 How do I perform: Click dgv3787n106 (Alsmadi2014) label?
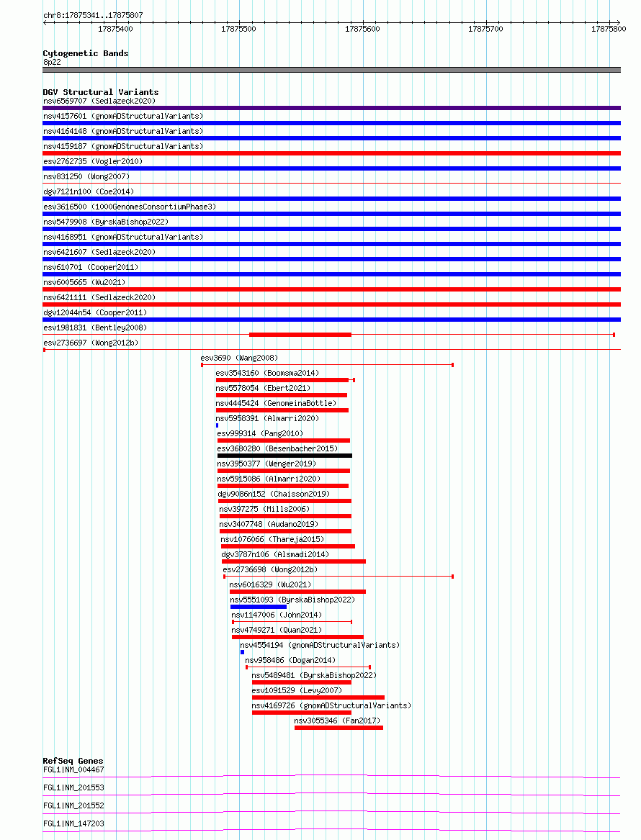click(x=275, y=554)
